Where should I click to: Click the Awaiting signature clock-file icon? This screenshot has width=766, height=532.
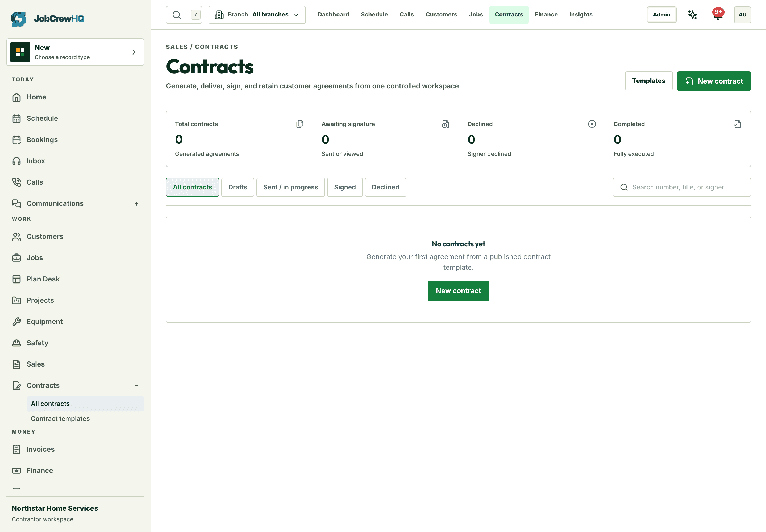[445, 124]
